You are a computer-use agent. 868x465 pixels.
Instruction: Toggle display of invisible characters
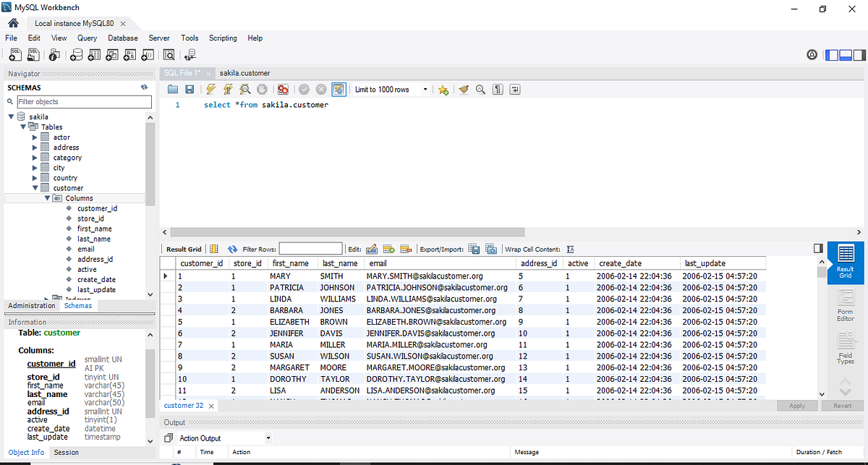[498, 90]
